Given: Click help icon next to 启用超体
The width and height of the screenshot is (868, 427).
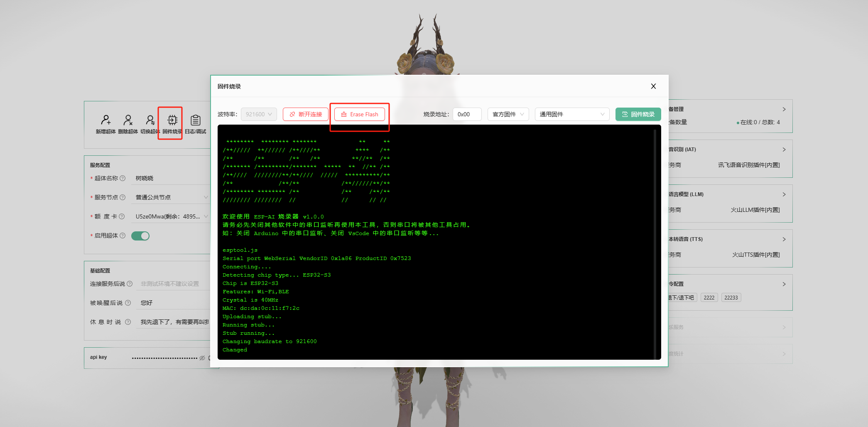Looking at the screenshot, I should (x=123, y=236).
